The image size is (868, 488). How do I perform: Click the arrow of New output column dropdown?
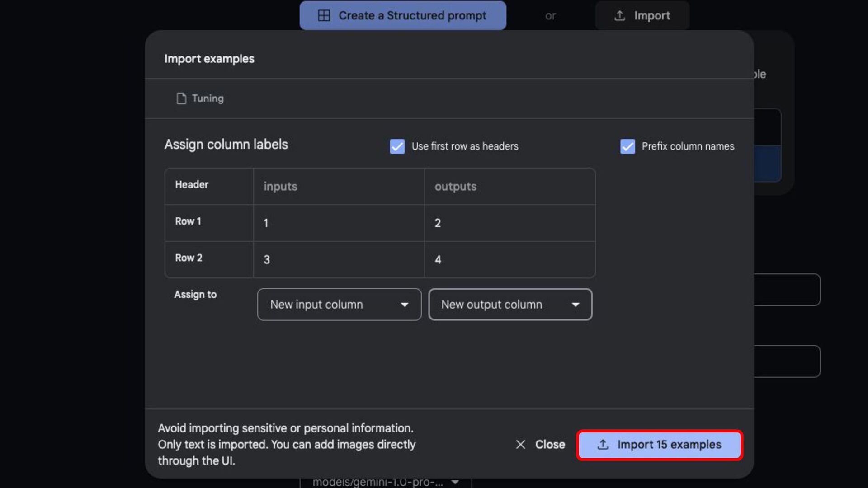point(575,305)
